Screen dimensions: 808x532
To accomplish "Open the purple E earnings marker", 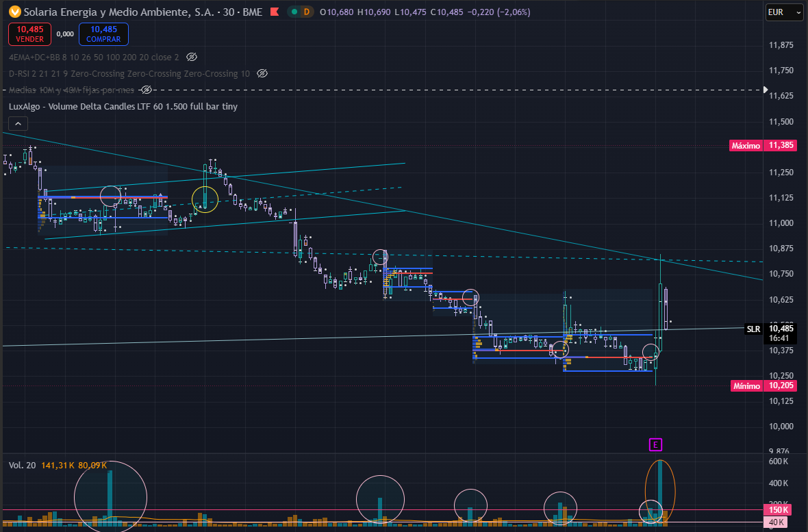I will coord(655,444).
